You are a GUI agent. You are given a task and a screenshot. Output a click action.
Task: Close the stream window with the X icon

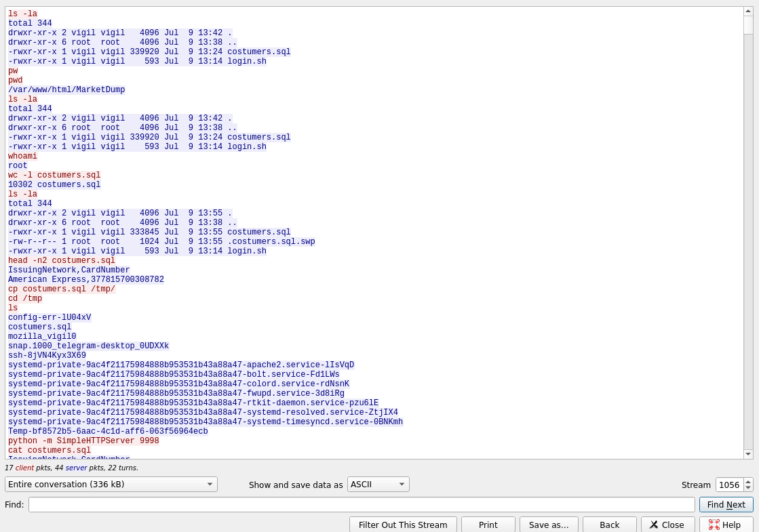coord(667,525)
